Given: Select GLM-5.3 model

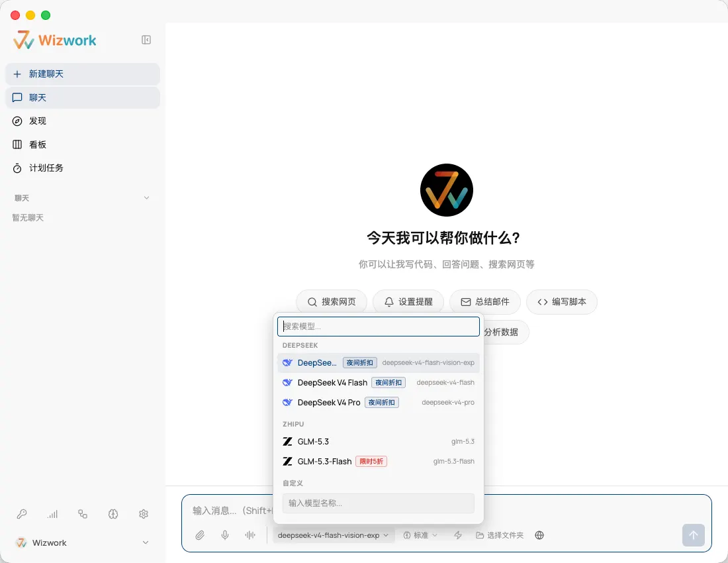Looking at the screenshot, I should 379,441.
